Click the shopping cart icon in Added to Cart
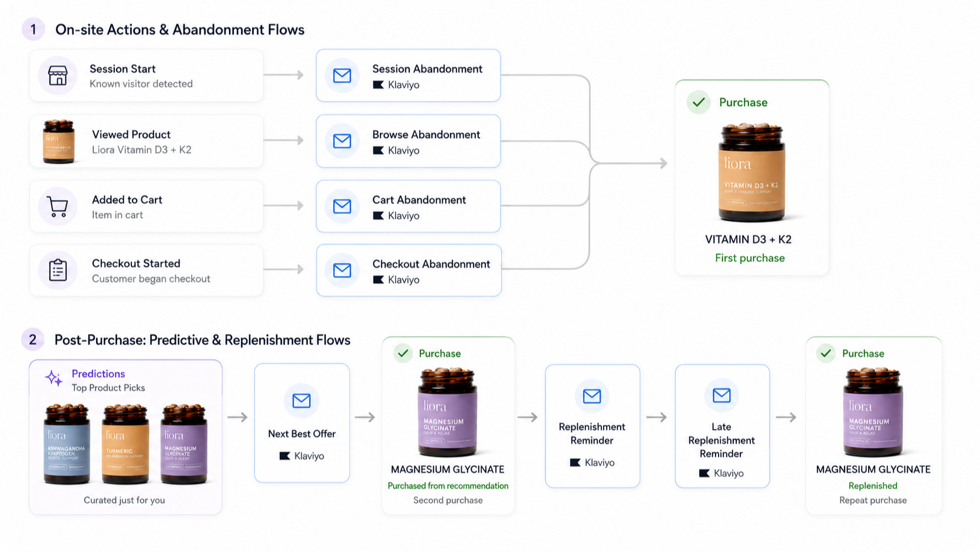The height and width of the screenshot is (552, 980). pyautogui.click(x=57, y=206)
